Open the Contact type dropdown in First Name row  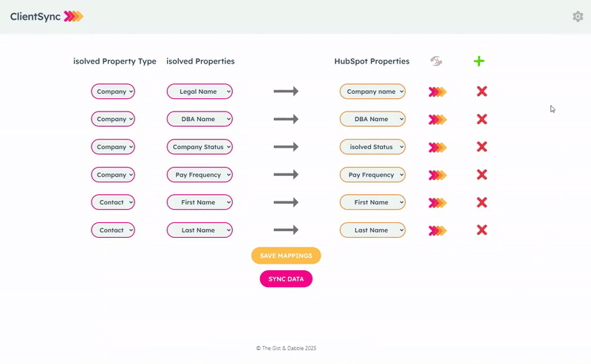point(113,202)
